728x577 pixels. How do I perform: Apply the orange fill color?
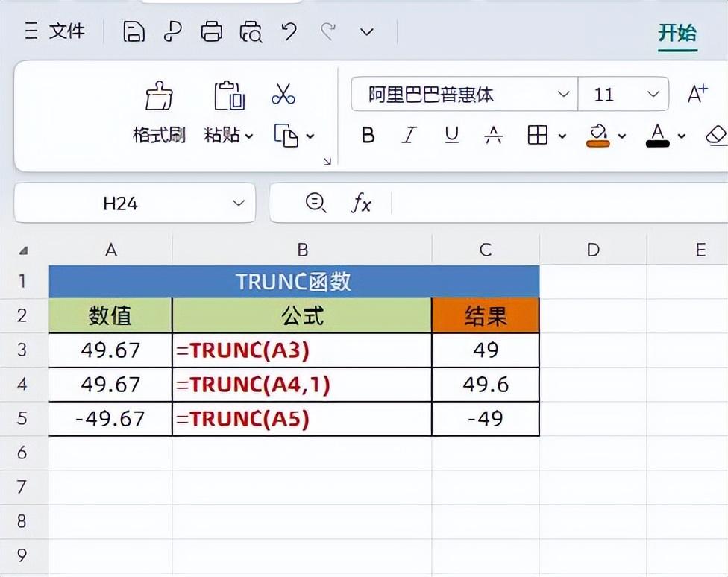(598, 136)
